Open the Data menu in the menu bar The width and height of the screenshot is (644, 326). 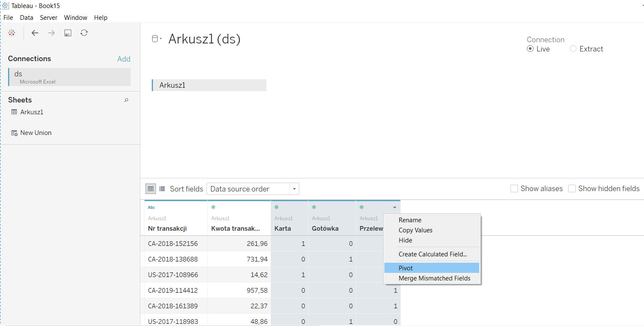[26, 18]
